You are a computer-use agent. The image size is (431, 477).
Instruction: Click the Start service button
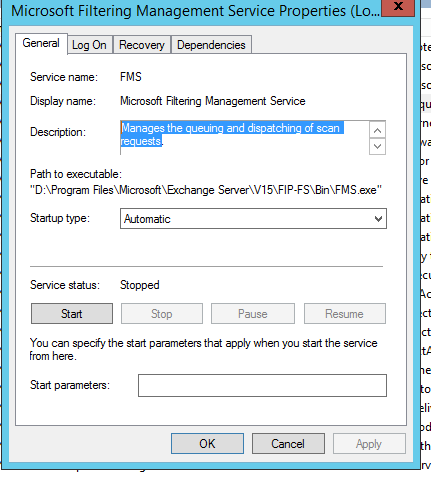[72, 314]
